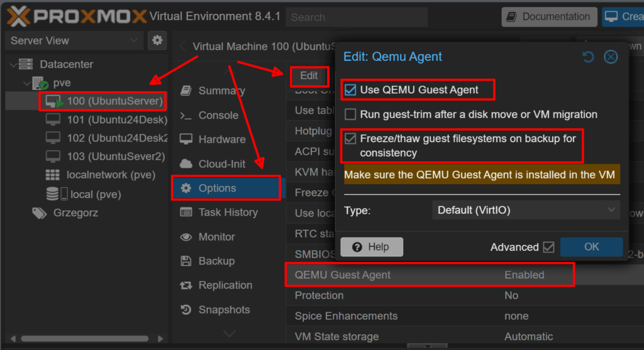
Task: Toggle Freeze/thaw guest filesystems checkbox
Action: coord(350,139)
